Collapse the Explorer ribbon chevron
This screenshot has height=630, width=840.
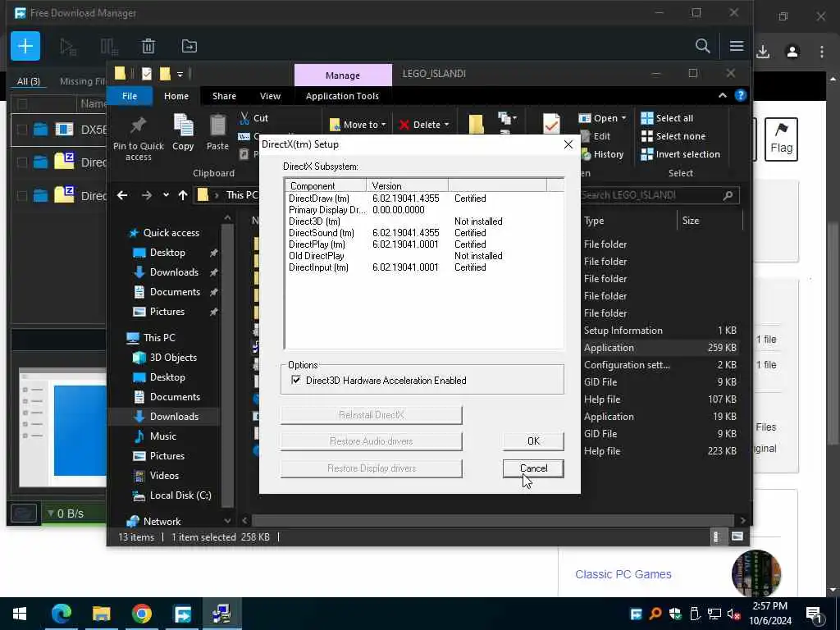(722, 95)
